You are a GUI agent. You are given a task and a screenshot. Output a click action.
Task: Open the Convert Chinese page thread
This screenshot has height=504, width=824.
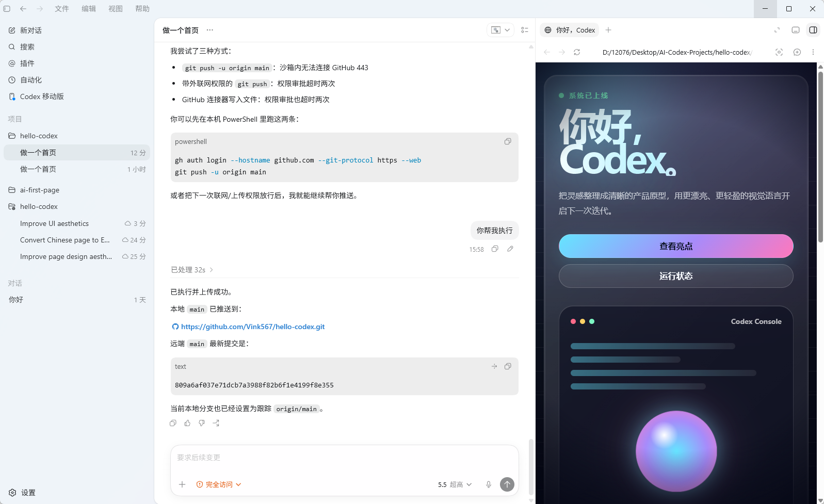(77, 240)
